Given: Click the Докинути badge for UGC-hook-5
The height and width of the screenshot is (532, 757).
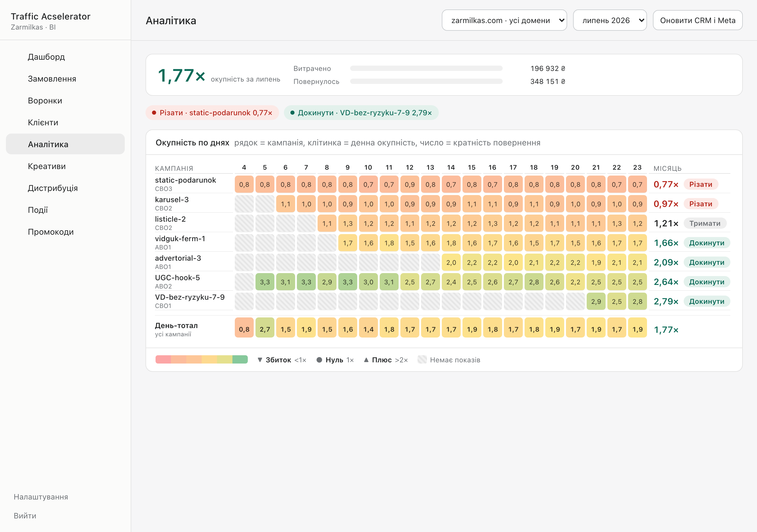Looking at the screenshot, I should [x=706, y=282].
